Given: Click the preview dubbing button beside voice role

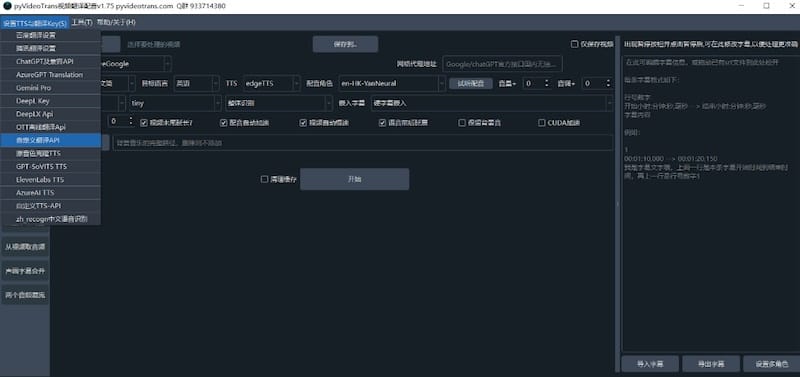Looking at the screenshot, I should click(470, 84).
